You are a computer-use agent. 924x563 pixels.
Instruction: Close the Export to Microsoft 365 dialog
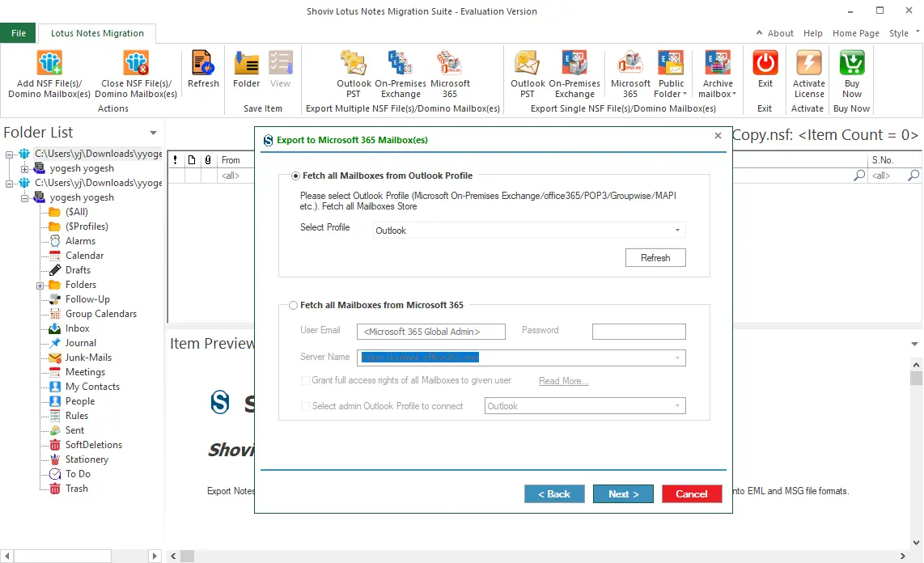pos(718,136)
